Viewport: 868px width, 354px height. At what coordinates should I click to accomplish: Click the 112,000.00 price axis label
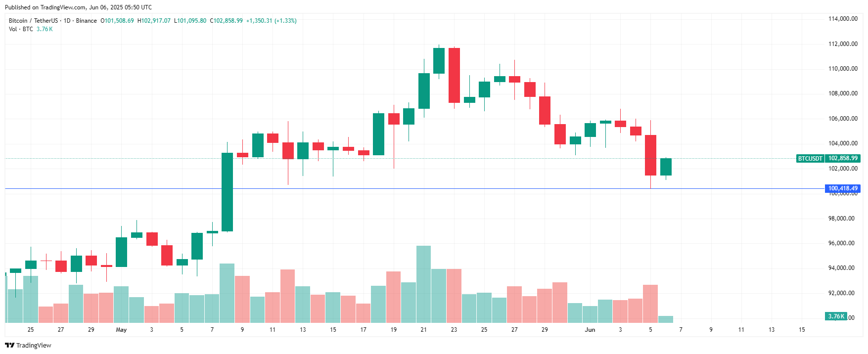(x=843, y=44)
